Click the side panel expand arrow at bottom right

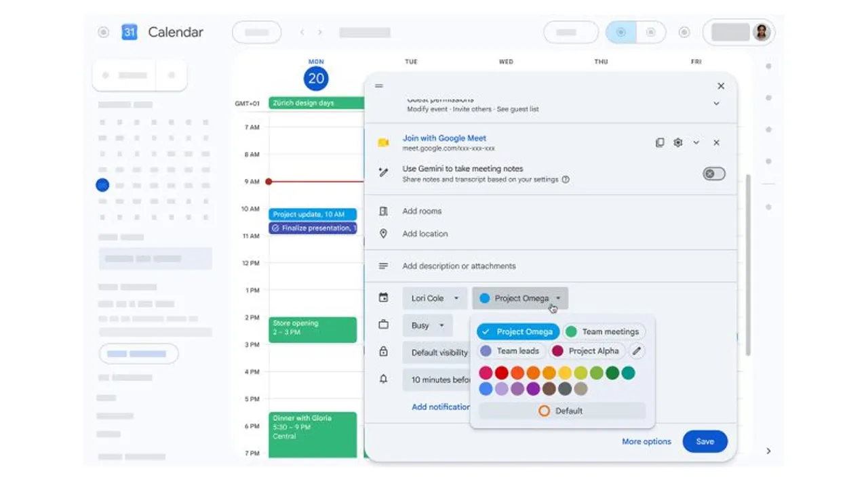768,451
